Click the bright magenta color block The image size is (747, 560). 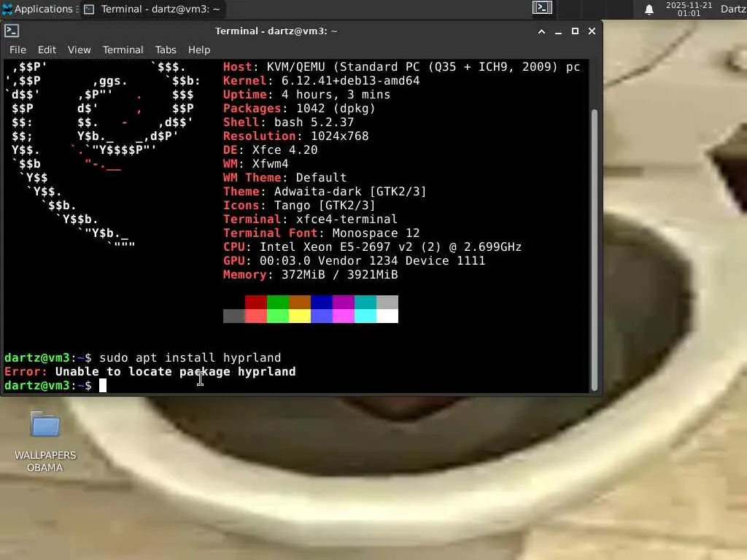click(x=344, y=316)
